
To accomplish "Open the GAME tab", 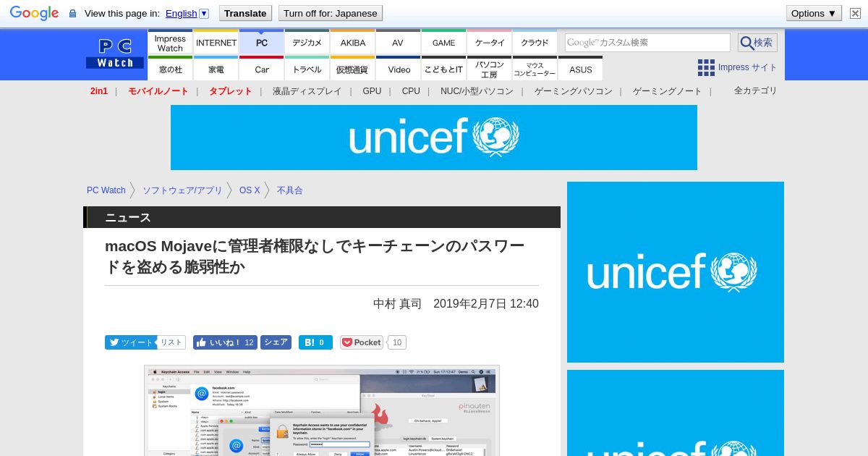I will pos(443,43).
